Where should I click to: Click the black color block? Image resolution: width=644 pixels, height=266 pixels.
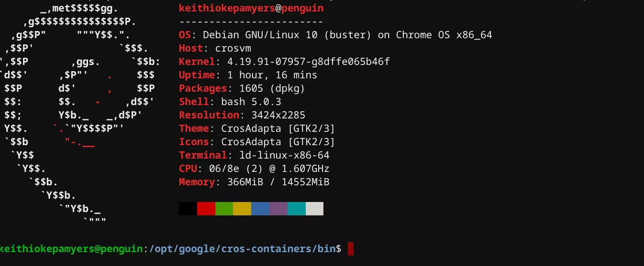click(188, 209)
